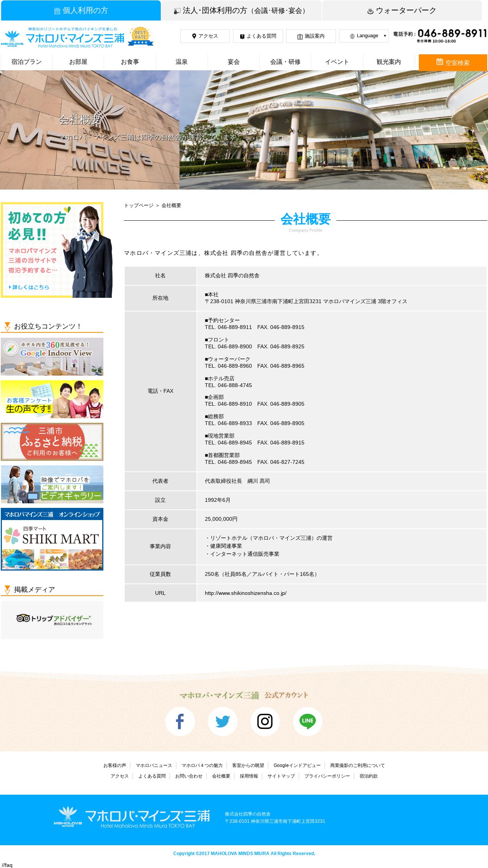The width and height of the screenshot is (488, 868).
Task: Open お食事 menu item
Action: (x=130, y=62)
